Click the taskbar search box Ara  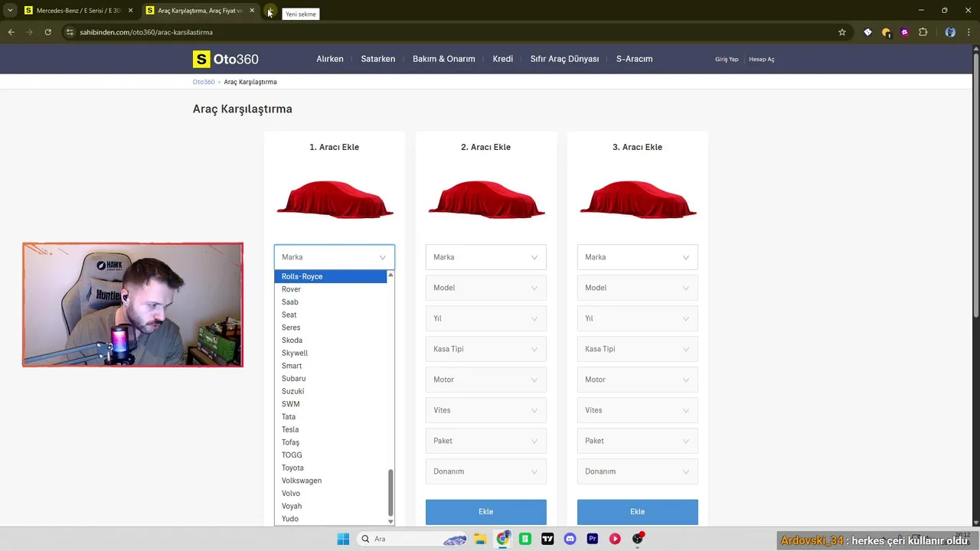[413, 539]
